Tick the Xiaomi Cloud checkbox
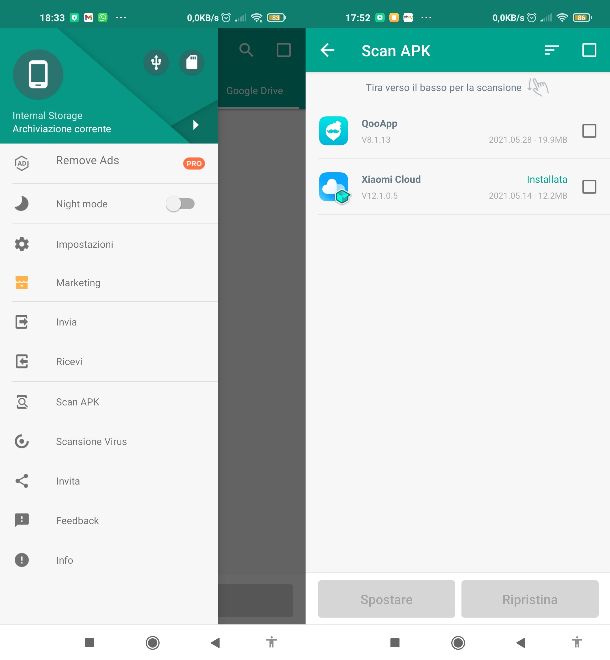The height and width of the screenshot is (660, 610). [589, 186]
